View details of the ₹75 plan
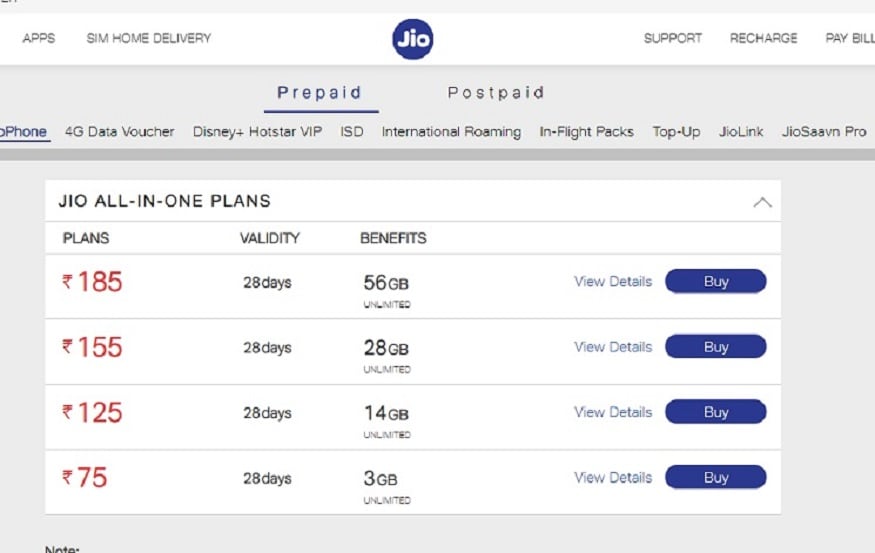875x553 pixels. click(x=612, y=478)
